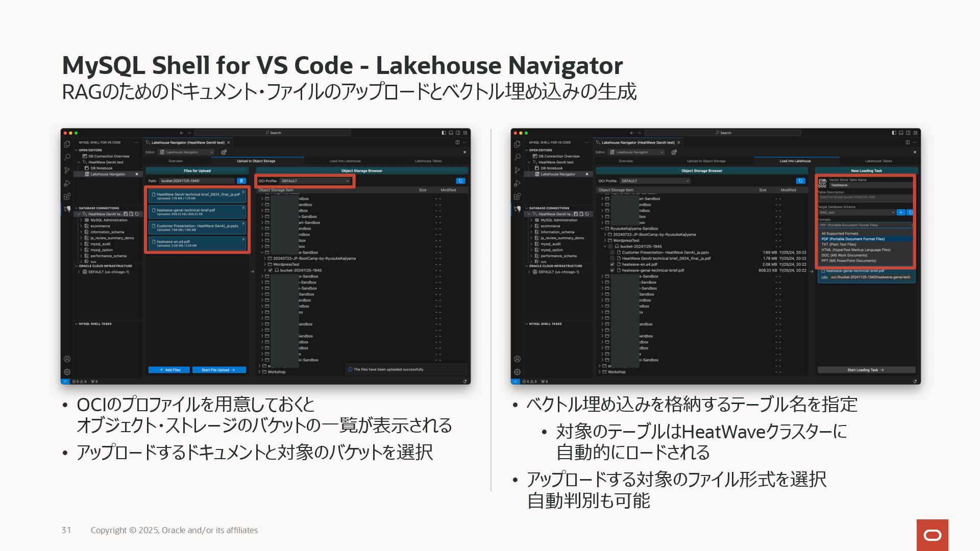Toggle checkbox for bucket-20241125-1945 in left window
Screen dimensions: 980x551
[x=271, y=270]
